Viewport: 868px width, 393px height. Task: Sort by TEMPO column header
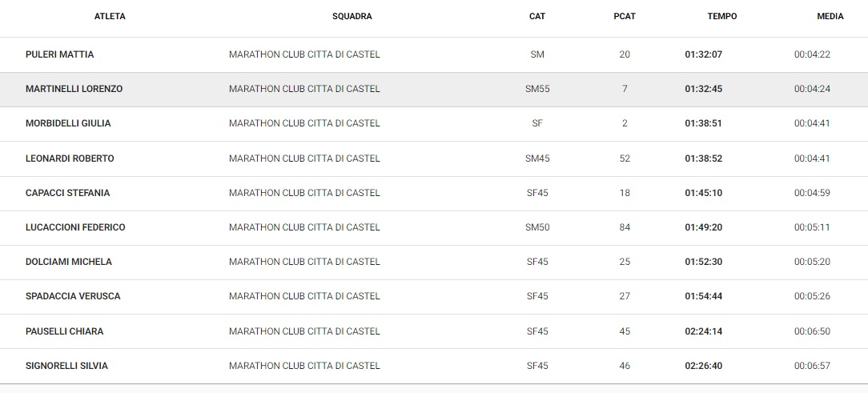point(721,17)
